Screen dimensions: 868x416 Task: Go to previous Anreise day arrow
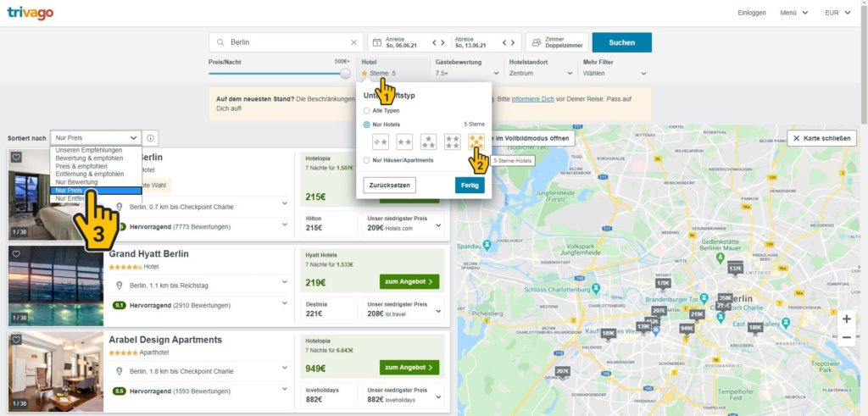(x=435, y=42)
